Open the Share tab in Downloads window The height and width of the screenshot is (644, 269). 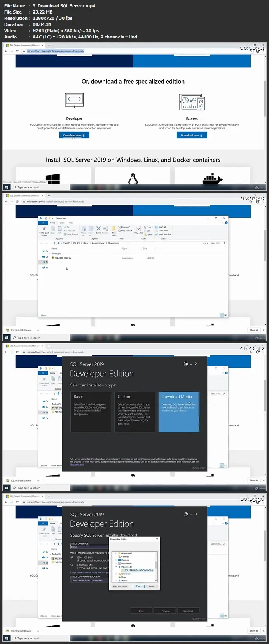62,223
